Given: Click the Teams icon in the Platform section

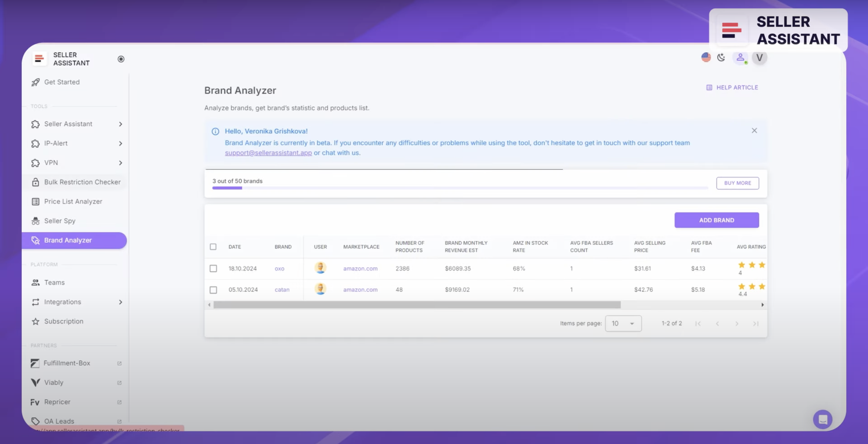Looking at the screenshot, I should point(35,283).
